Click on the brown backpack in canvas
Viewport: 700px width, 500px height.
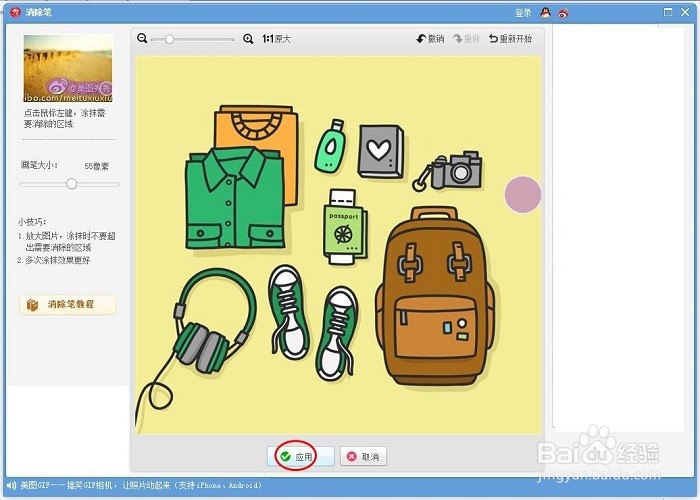coord(435,297)
